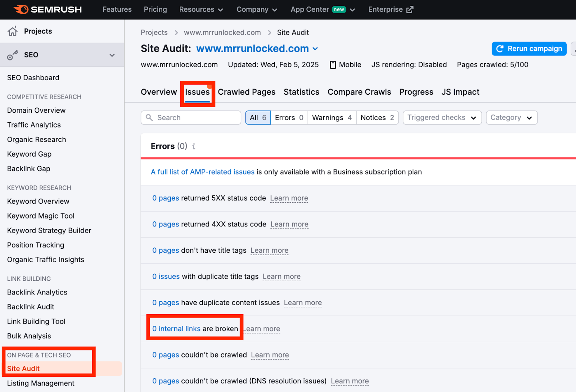Switch to the Statistics tab
This screenshot has height=392, width=576.
click(301, 92)
